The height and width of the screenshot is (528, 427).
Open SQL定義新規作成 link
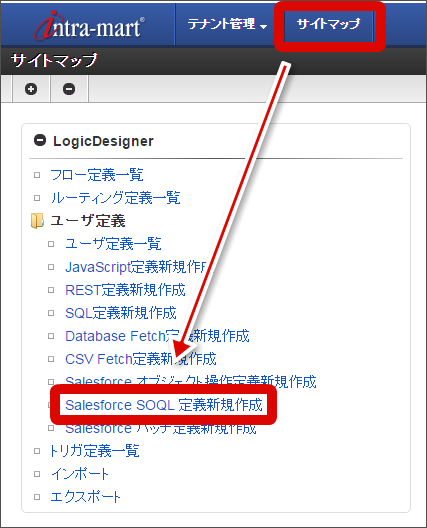click(121, 313)
